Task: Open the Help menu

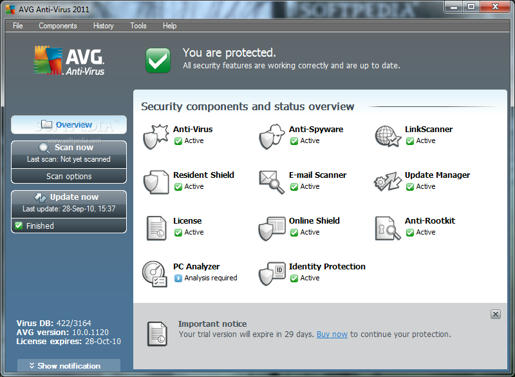Action: pyautogui.click(x=169, y=26)
